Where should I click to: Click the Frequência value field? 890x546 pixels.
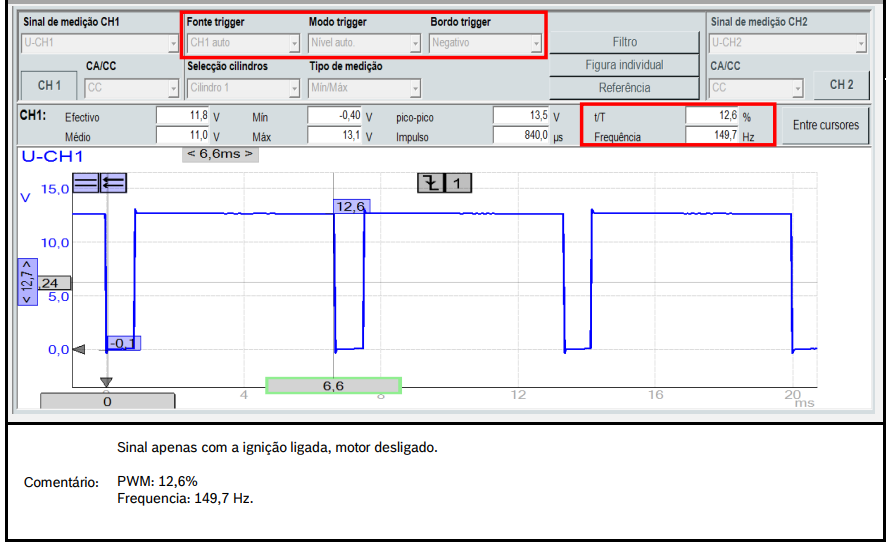click(711, 134)
